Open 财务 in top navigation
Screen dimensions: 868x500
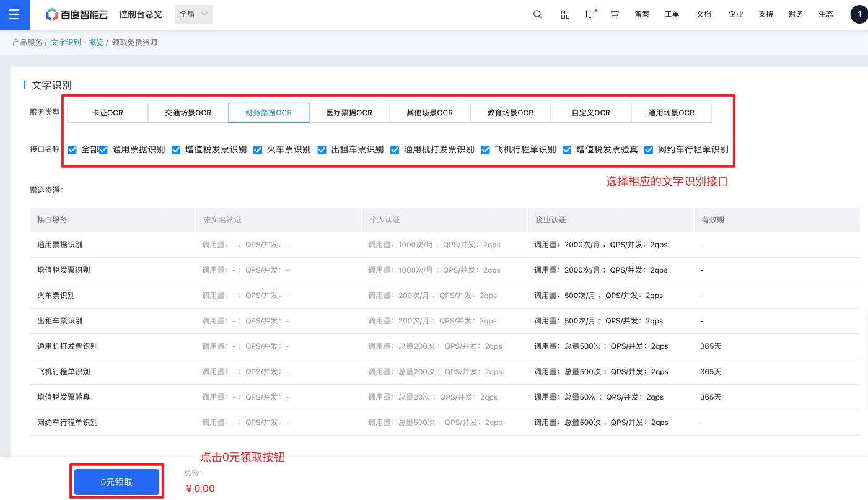[x=796, y=14]
